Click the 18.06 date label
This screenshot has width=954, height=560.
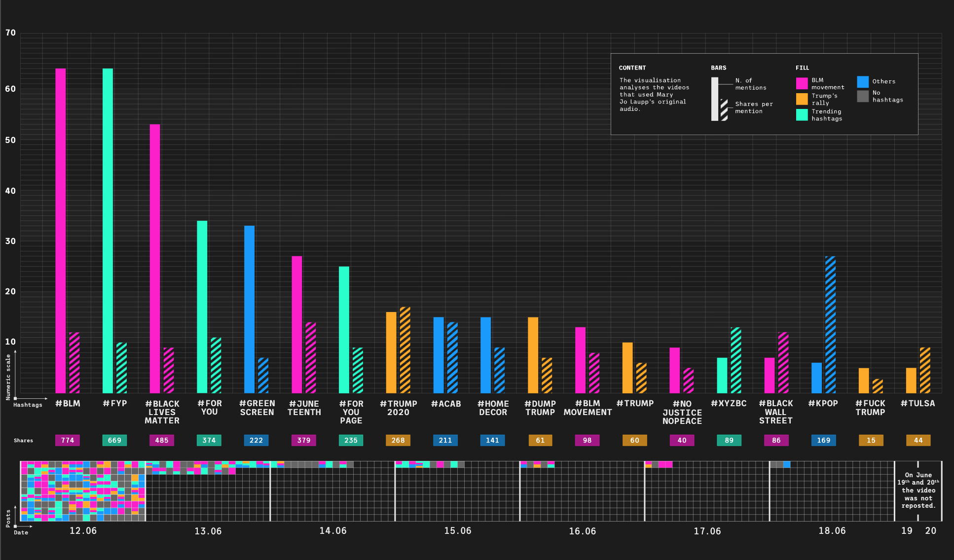[832, 531]
